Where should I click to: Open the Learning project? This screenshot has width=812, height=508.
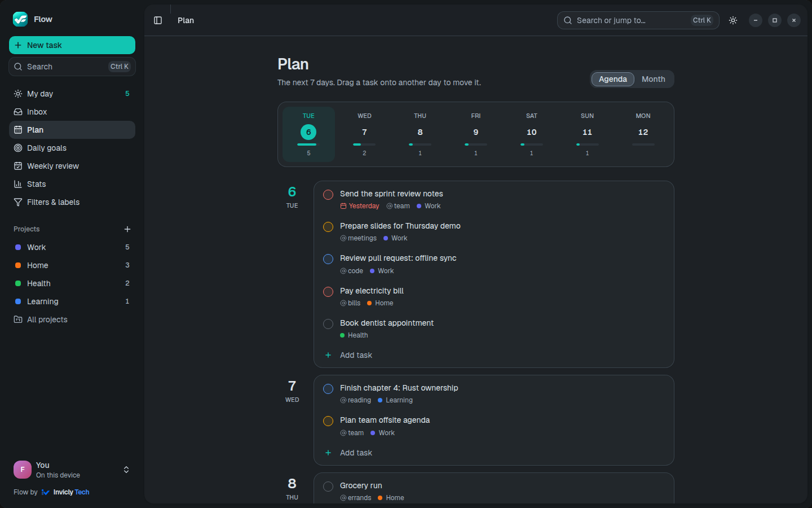[72, 301]
